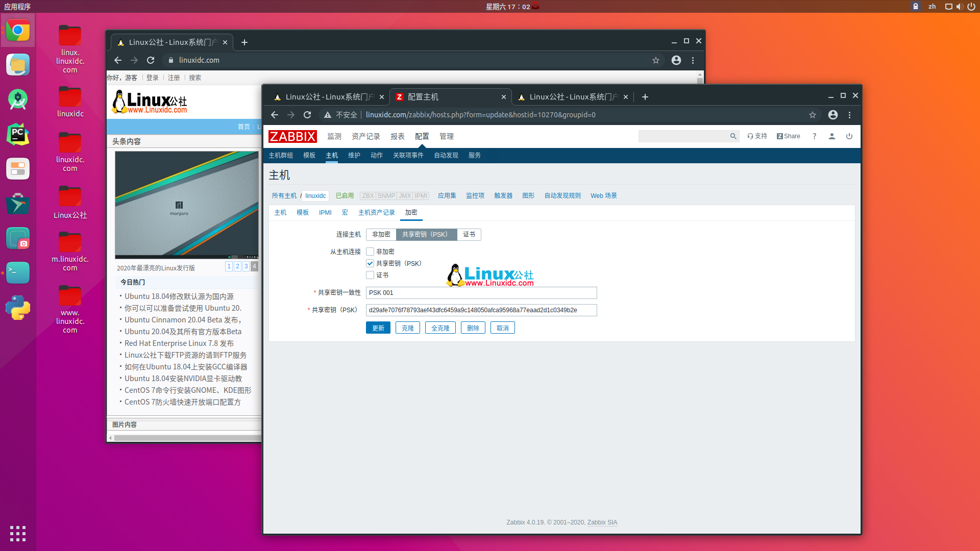Image resolution: width=980 pixels, height=551 pixels.
Task: Open the 触发器 link
Action: tap(503, 195)
